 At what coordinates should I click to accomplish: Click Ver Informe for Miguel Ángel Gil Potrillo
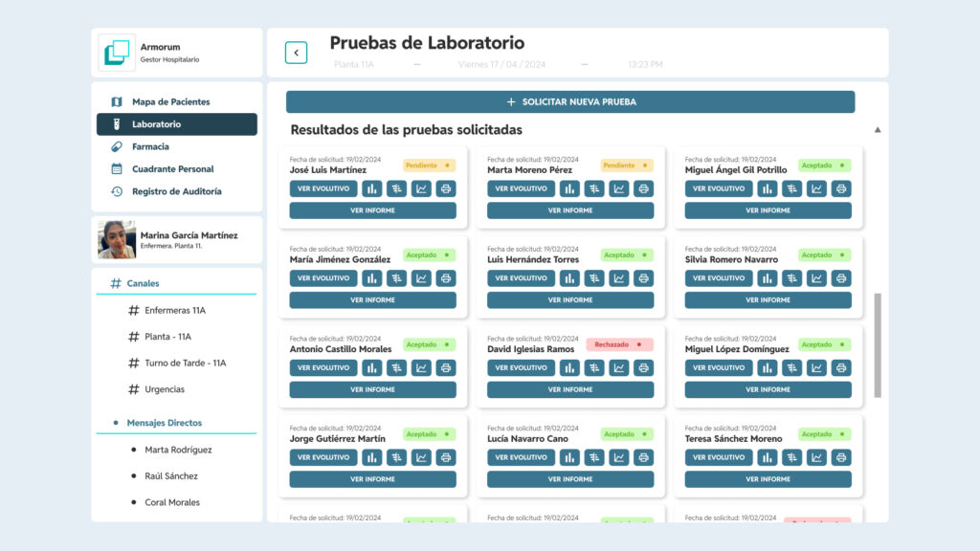768,210
